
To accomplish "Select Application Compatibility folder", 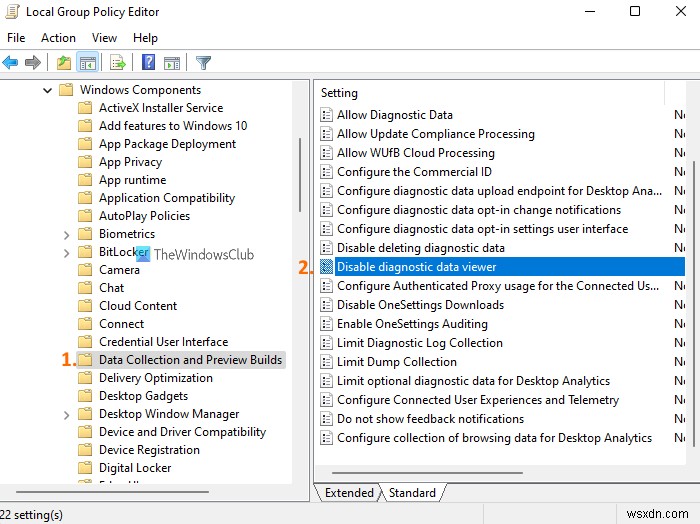I will pyautogui.click(x=167, y=198).
